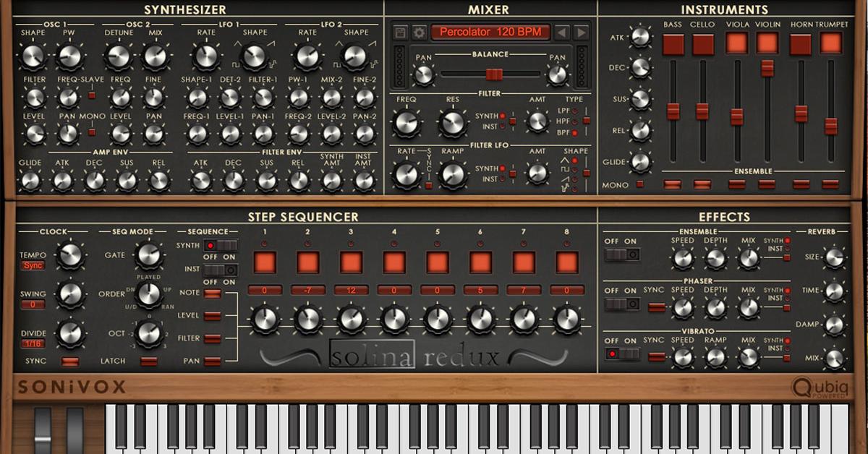Select the HPF filter type
This screenshot has height=454, width=868.
click(x=574, y=121)
